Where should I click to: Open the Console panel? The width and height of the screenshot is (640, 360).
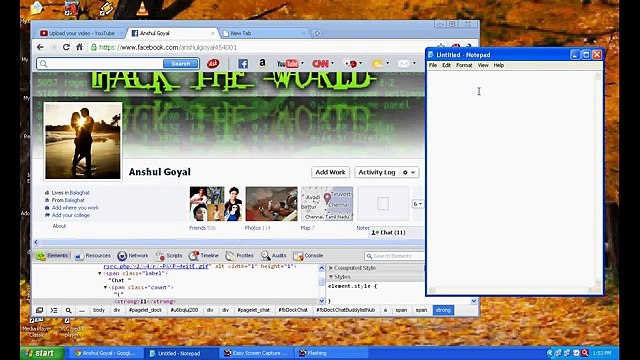tap(309, 256)
